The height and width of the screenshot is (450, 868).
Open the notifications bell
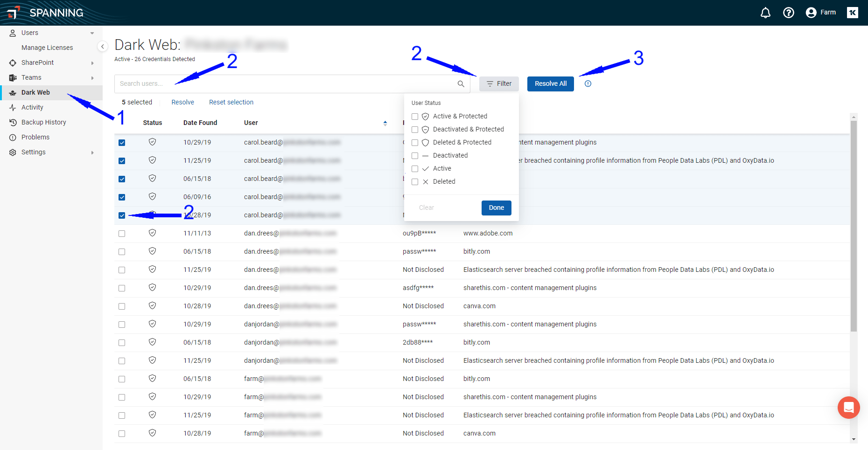pyautogui.click(x=765, y=13)
